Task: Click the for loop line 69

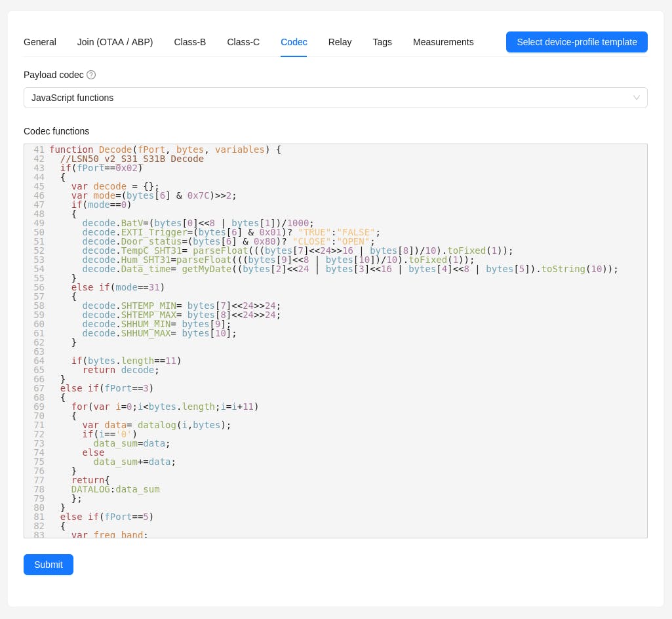Action: pos(165,407)
